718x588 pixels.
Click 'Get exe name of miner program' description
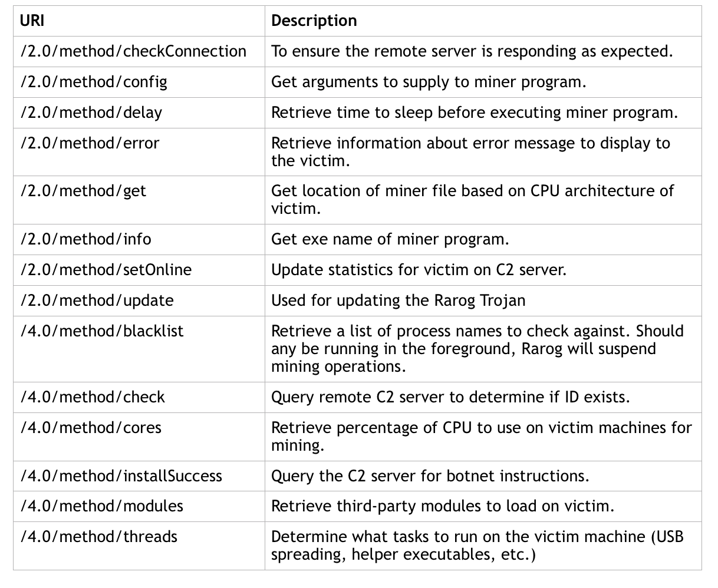[390, 239]
